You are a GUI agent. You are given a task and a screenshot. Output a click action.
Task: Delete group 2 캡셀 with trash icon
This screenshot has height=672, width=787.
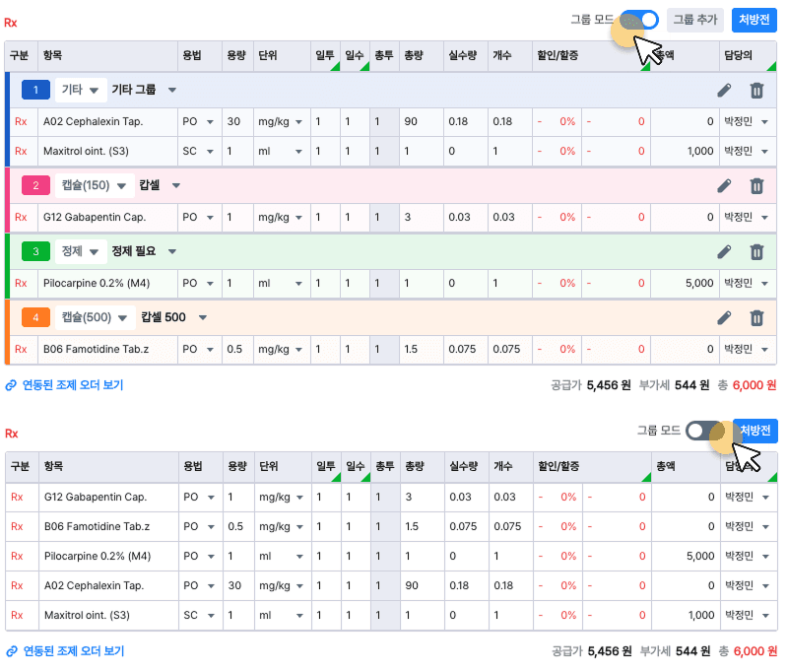pyautogui.click(x=756, y=186)
